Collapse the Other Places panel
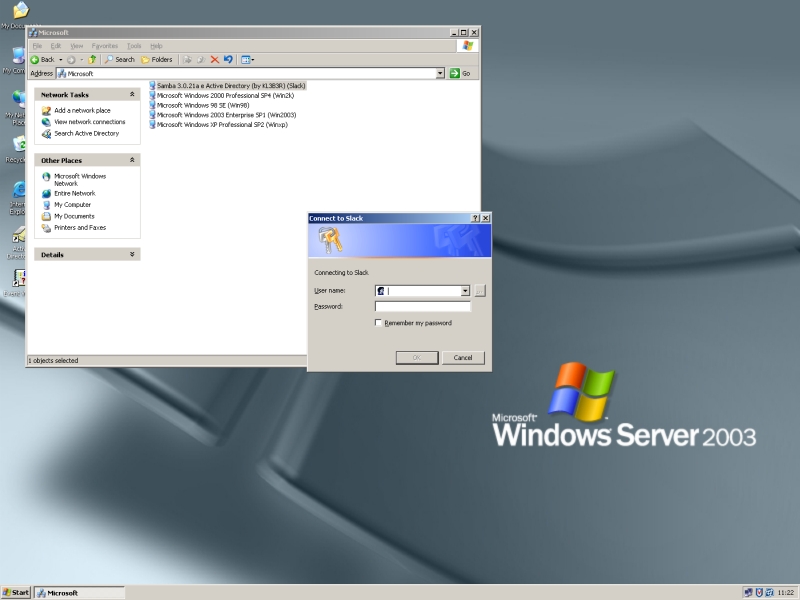Screen dimensions: 800x600 pos(132,160)
